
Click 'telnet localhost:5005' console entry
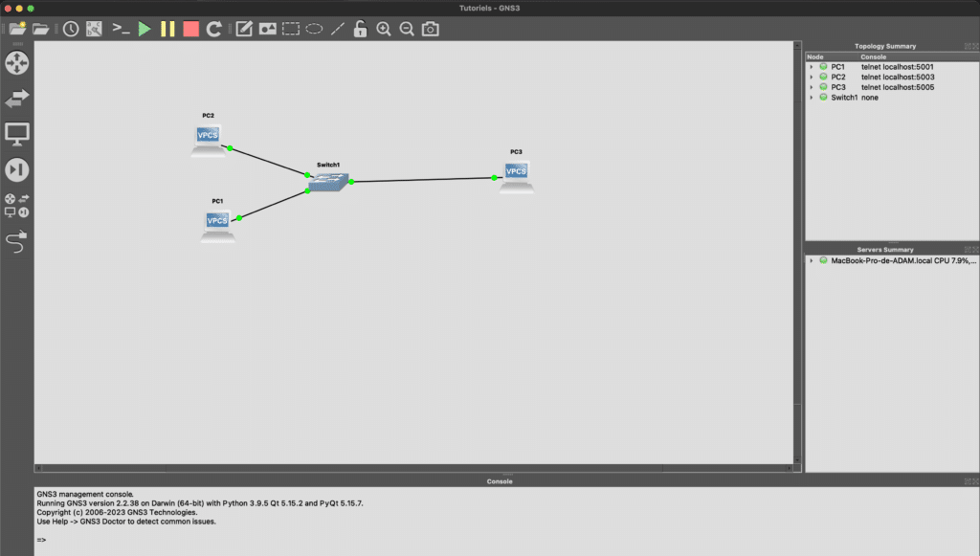click(898, 87)
